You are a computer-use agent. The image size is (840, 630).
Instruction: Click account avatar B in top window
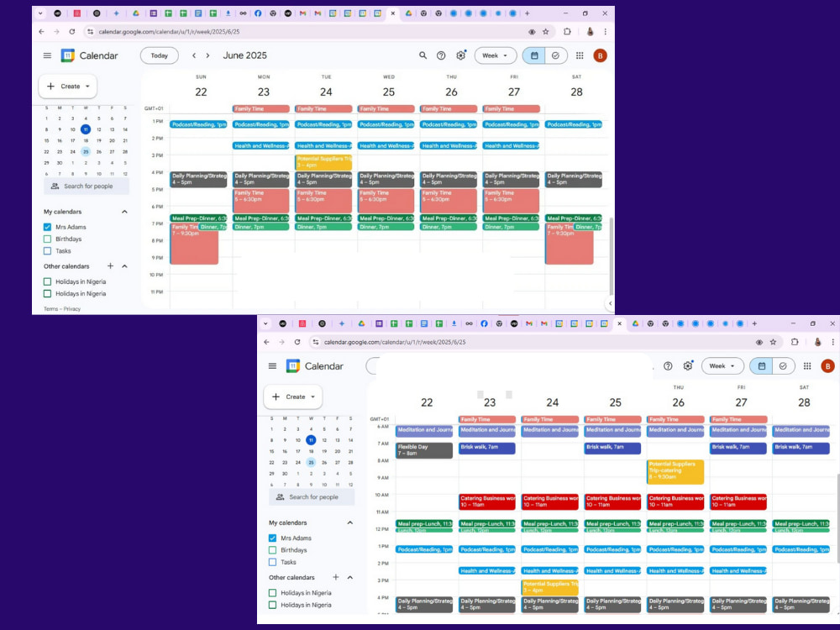(x=600, y=55)
